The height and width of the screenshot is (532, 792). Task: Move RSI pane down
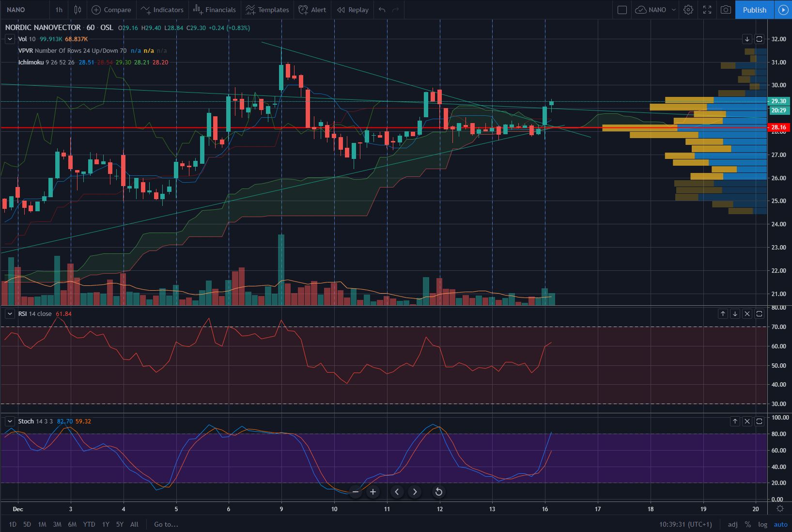735,314
